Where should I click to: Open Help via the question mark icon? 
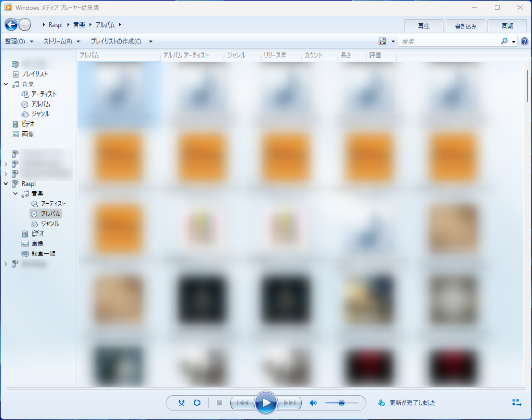tap(524, 42)
